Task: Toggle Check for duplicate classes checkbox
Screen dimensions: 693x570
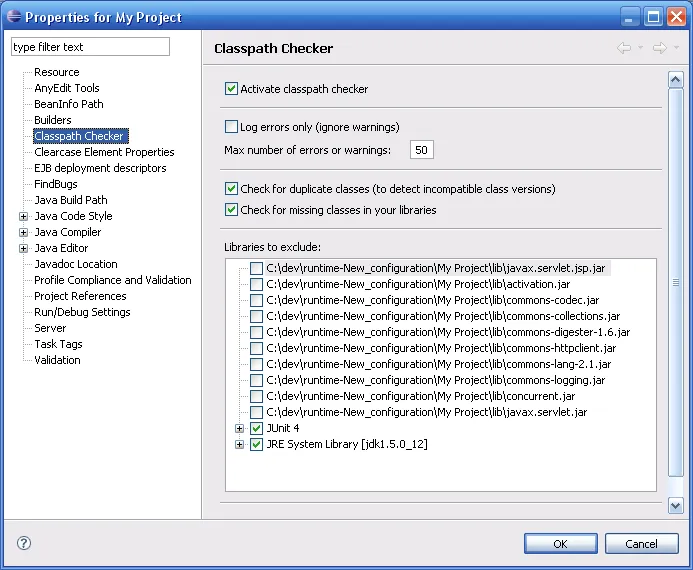Action: point(231,189)
